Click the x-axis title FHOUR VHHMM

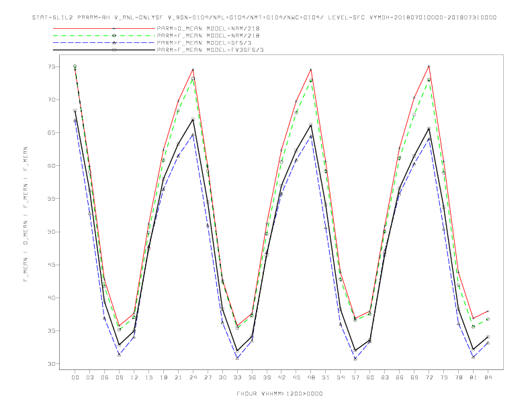(x=279, y=394)
